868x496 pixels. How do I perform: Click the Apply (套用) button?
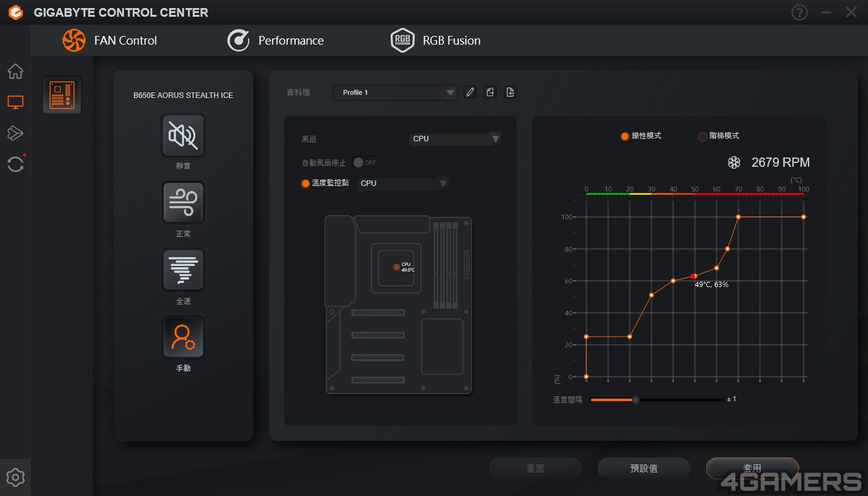point(753,469)
